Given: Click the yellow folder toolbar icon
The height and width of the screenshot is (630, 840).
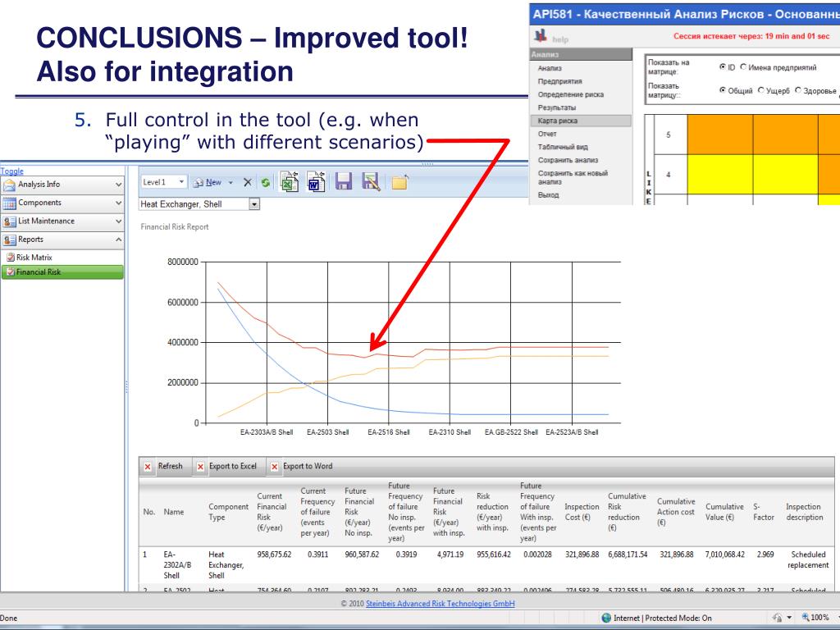Looking at the screenshot, I should pos(399,182).
